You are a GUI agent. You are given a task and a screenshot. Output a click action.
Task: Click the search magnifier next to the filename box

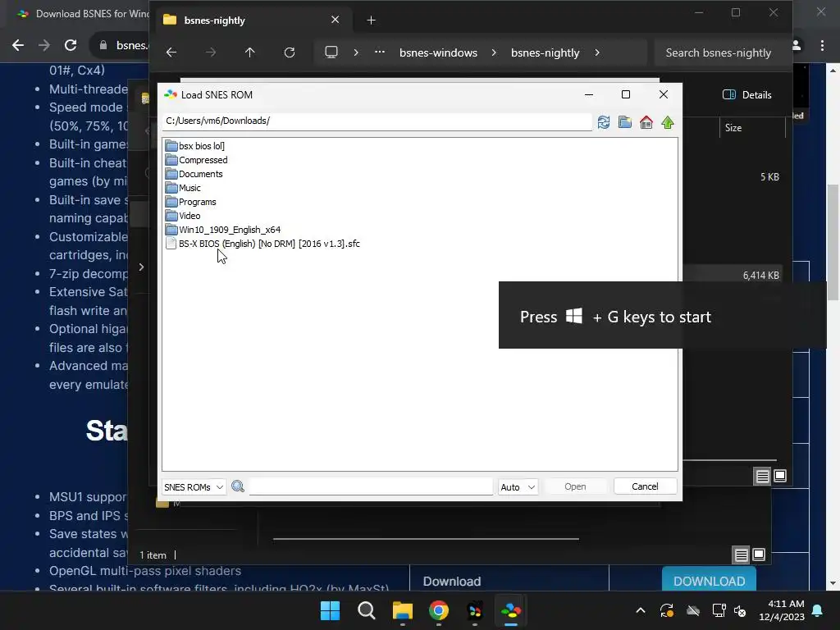(238, 486)
